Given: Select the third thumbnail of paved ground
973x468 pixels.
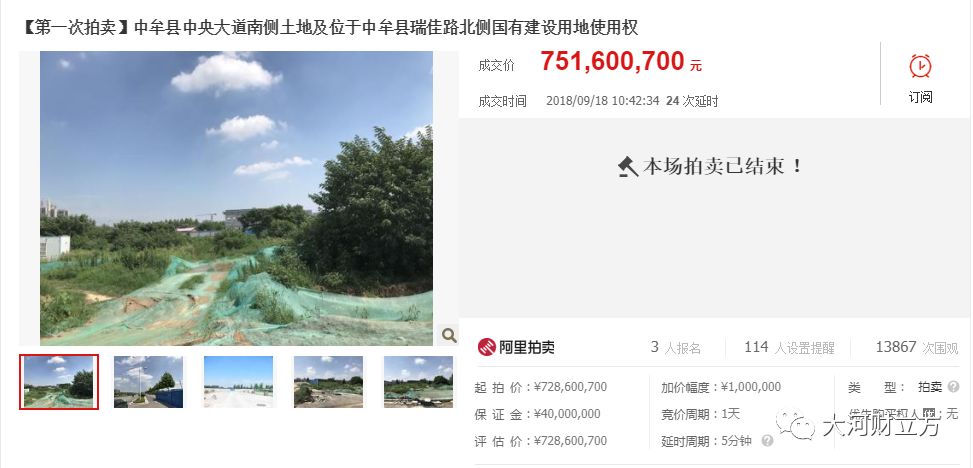Looking at the screenshot, I should pyautogui.click(x=238, y=382).
